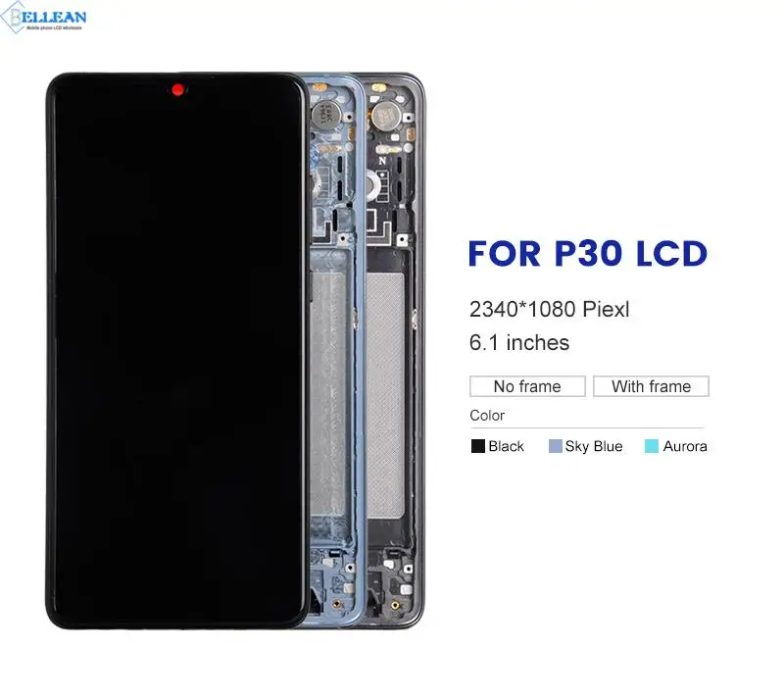Pick the Aurora color swatch
The width and height of the screenshot is (784, 700).
pyautogui.click(x=652, y=446)
